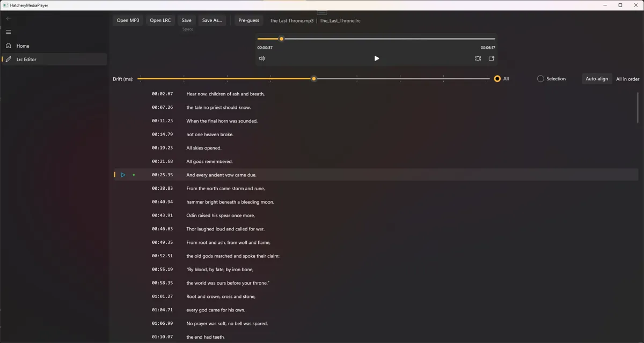The width and height of the screenshot is (644, 343).
Task: Click the "All in order" status text
Action: tap(627, 79)
